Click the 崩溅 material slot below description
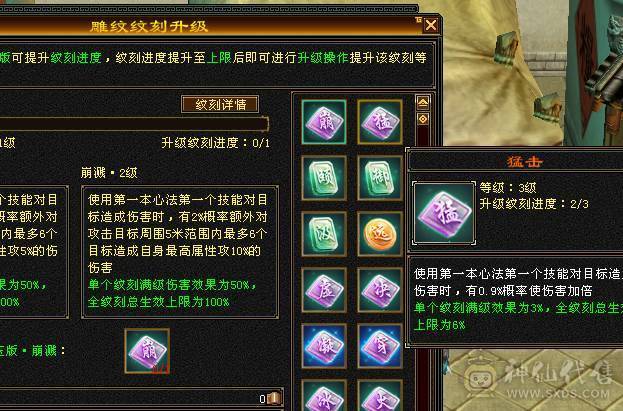The image size is (623, 411). pos(147,351)
